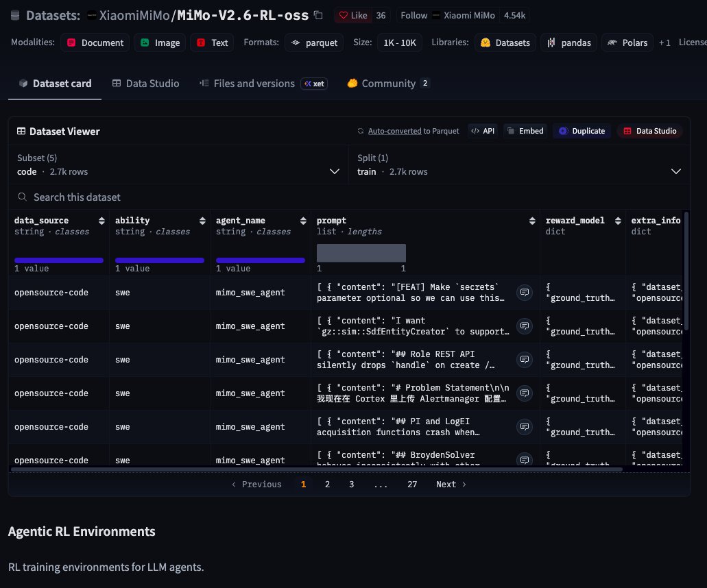Focus the Search this dataset field
707x588 pixels.
tap(349, 197)
